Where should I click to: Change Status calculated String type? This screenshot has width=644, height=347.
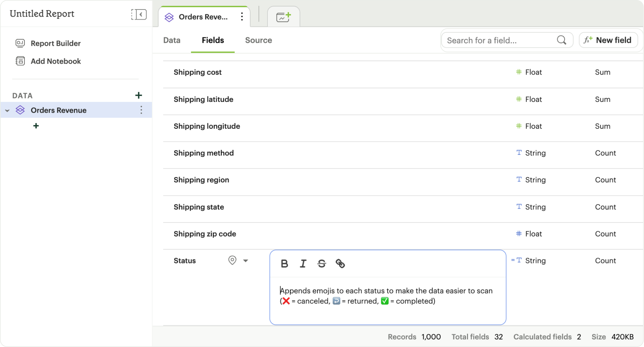528,261
